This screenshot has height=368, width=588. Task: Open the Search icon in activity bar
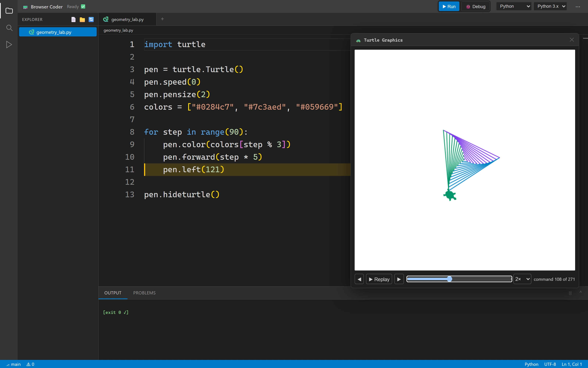point(9,28)
